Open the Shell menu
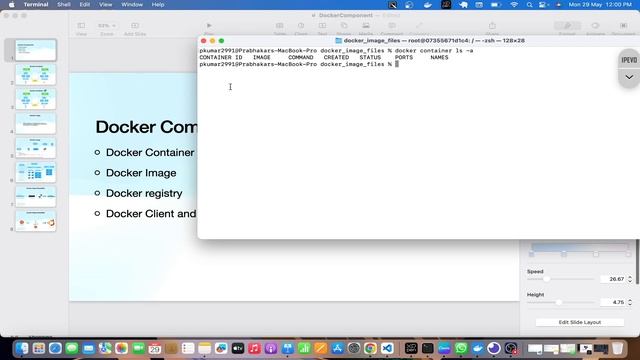Screen dimensions: 640x360 (64, 4)
